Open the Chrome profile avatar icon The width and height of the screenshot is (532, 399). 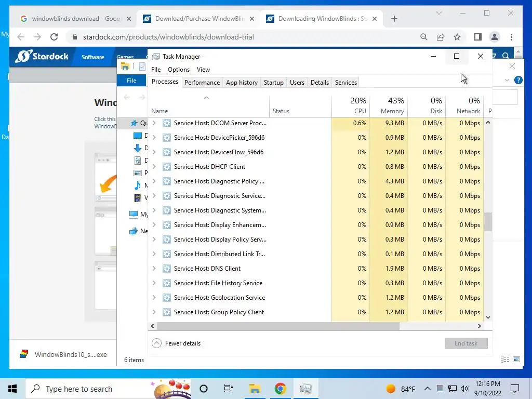495,37
